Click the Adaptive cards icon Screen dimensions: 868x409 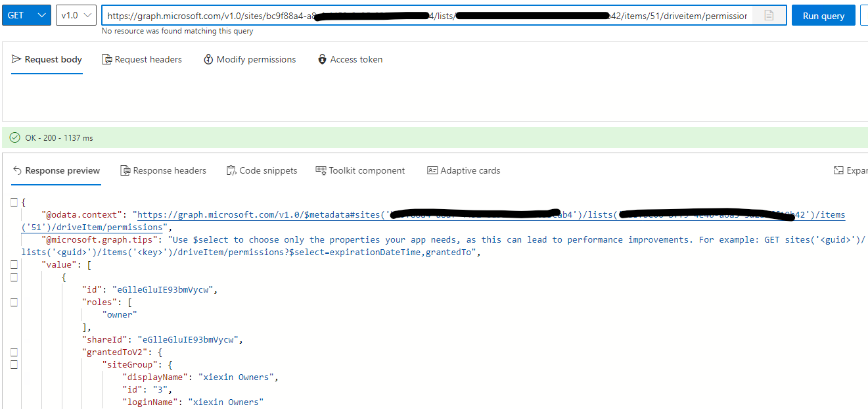[x=432, y=170]
